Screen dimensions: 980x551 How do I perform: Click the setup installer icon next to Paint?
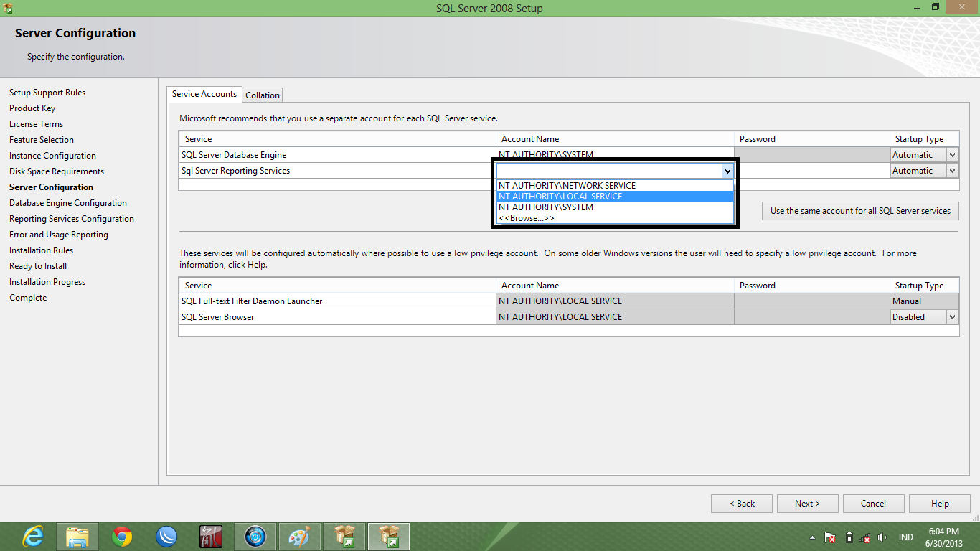coord(344,537)
